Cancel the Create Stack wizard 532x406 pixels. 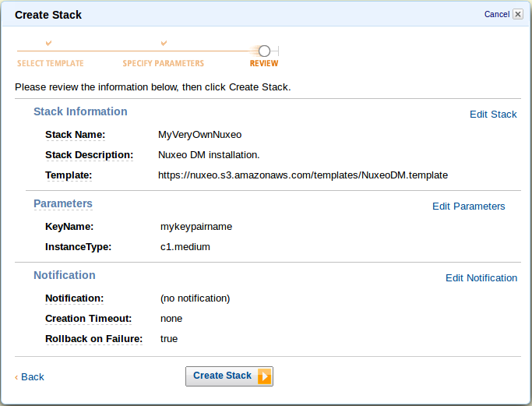pos(497,14)
